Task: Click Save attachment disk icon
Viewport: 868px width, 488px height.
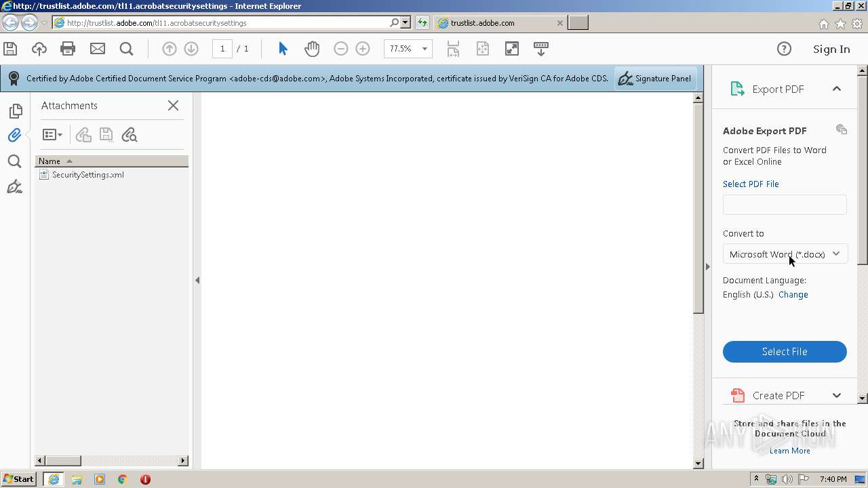Action: (106, 135)
